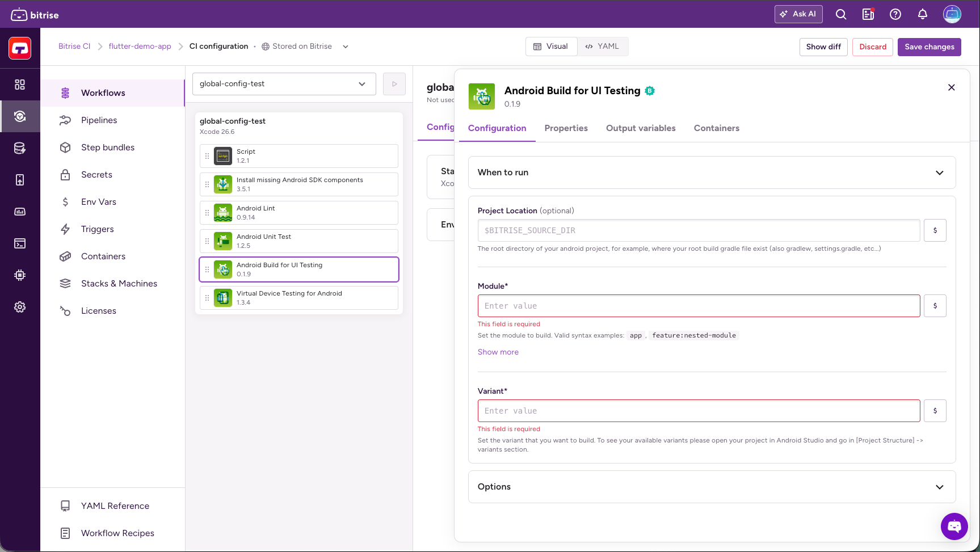This screenshot has height=552, width=980.
Task: Insert variable for Variant field
Action: click(x=935, y=411)
